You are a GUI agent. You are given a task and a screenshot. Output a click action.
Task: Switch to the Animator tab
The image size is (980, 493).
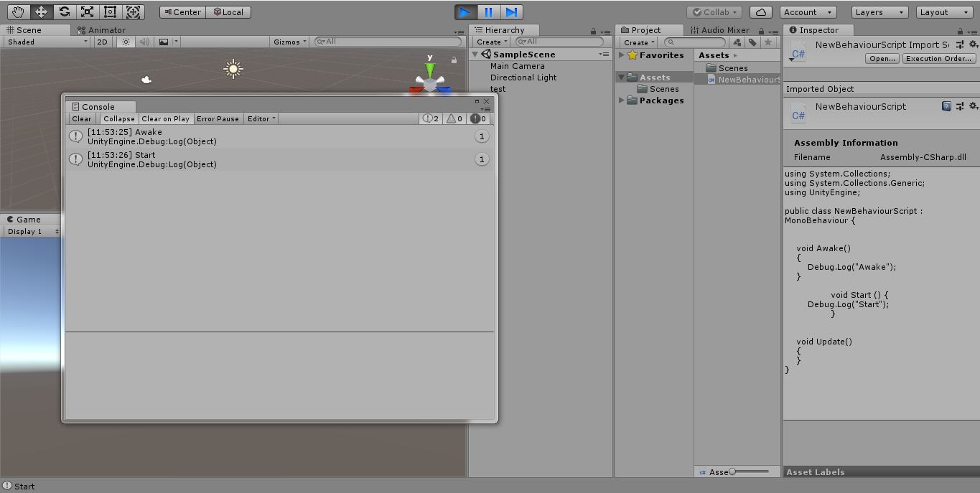[106, 30]
